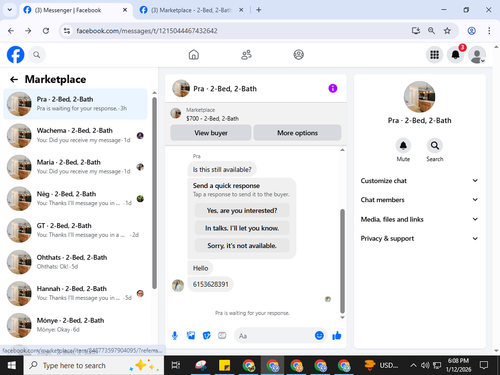The height and width of the screenshot is (375, 500).
Task: Attach a file with the photo icon
Action: click(191, 335)
